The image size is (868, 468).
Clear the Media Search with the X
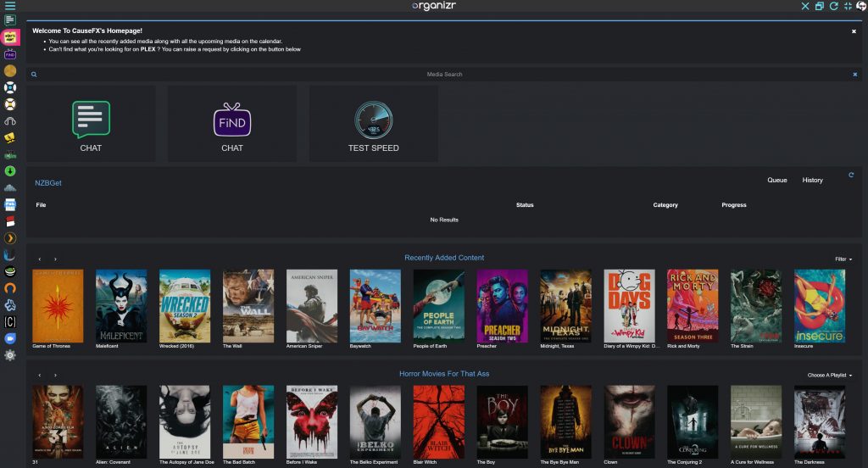click(x=854, y=75)
